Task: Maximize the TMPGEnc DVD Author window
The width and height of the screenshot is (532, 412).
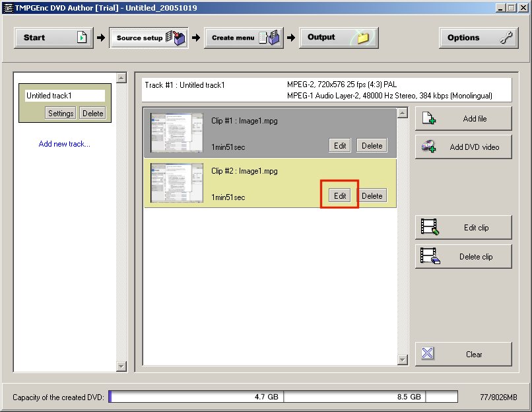Action: [512, 8]
